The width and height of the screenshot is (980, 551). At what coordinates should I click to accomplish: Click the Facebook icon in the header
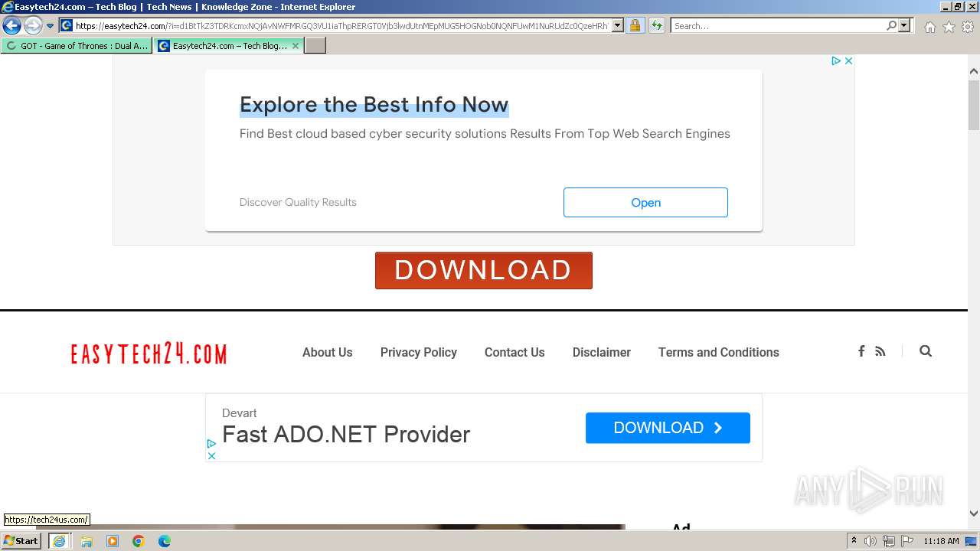point(861,351)
